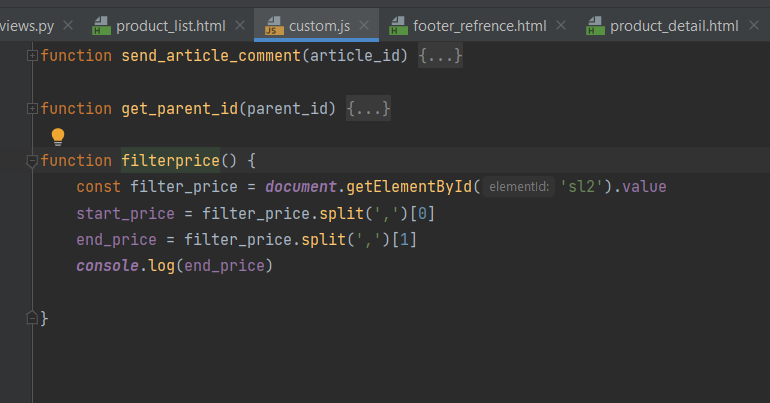Click the yellow light bulb quick-fix icon
This screenshot has width=770, height=403.
coord(58,136)
